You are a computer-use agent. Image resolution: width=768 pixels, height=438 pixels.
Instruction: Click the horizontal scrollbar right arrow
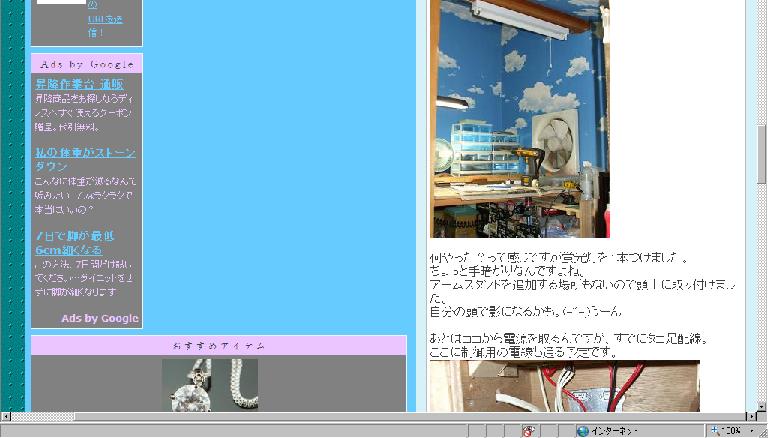(752, 416)
